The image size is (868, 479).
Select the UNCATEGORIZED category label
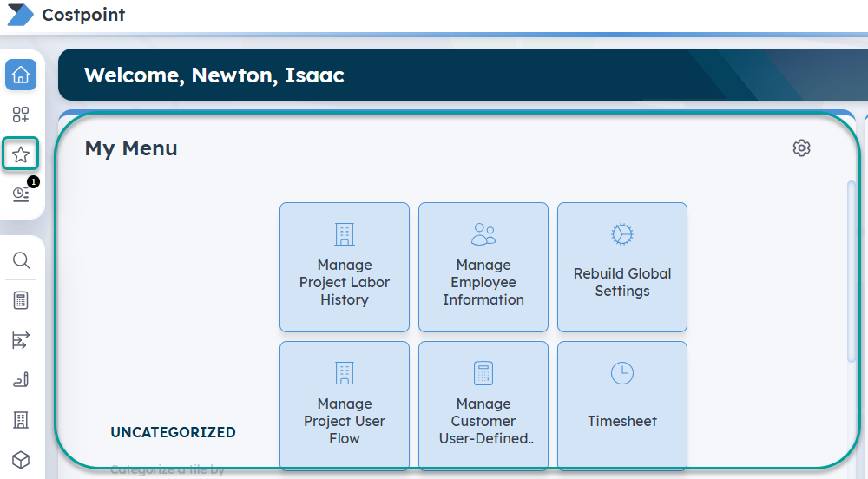[173, 432]
